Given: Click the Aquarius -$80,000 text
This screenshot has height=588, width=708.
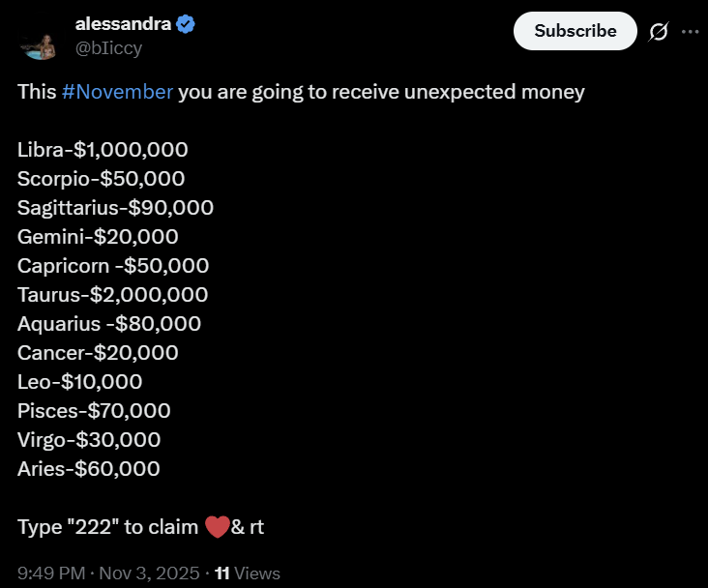Looking at the screenshot, I should 109,324.
